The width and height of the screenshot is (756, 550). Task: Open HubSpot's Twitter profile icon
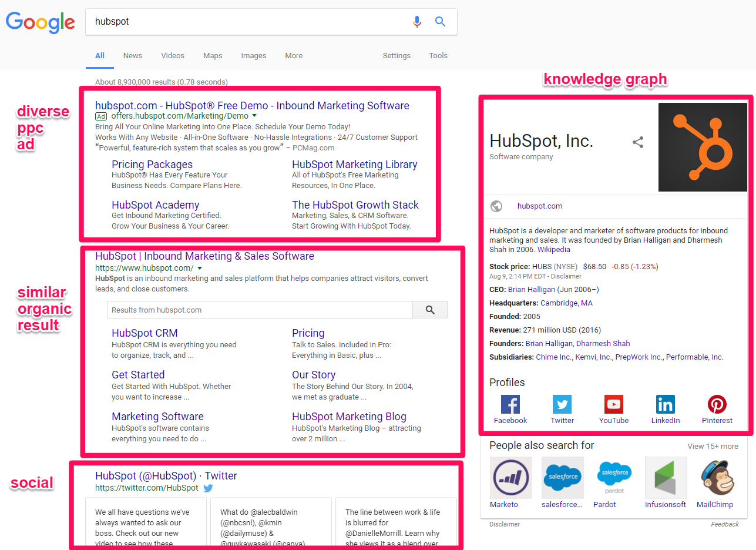click(x=562, y=404)
